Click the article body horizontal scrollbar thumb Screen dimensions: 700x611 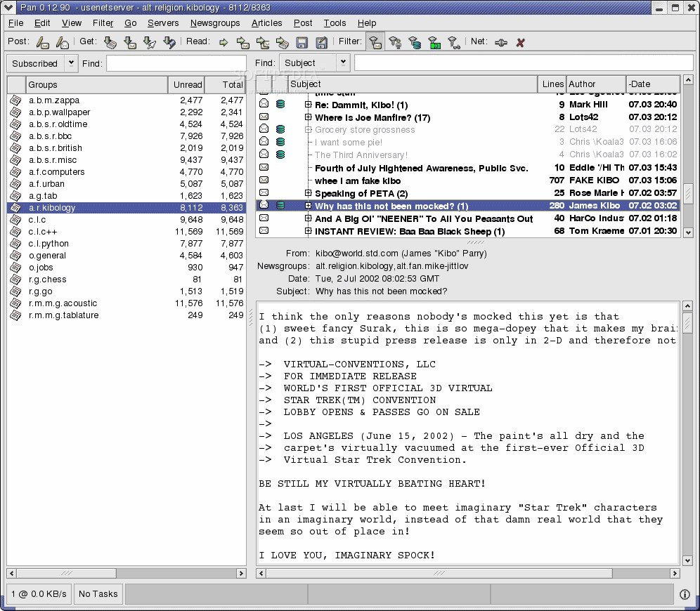pos(439,573)
